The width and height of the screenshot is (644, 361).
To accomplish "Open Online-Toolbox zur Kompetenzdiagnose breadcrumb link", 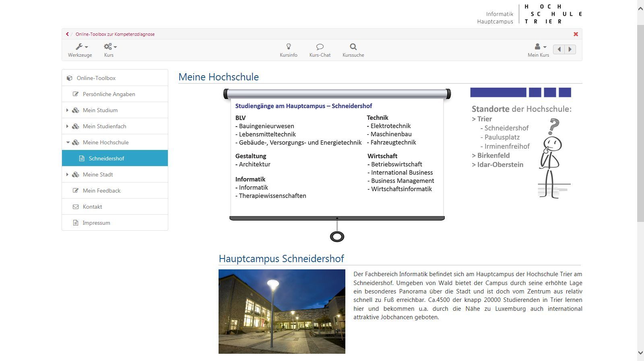I will click(115, 34).
